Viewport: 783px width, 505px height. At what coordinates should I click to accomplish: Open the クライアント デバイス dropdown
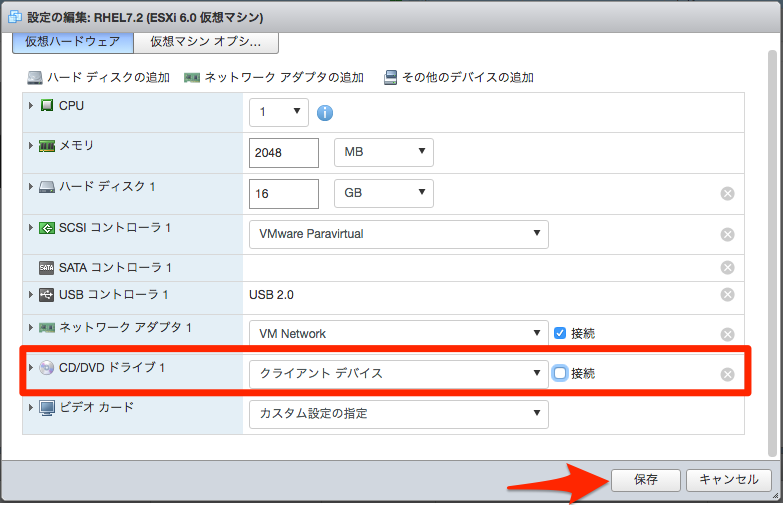pyautogui.click(x=398, y=374)
